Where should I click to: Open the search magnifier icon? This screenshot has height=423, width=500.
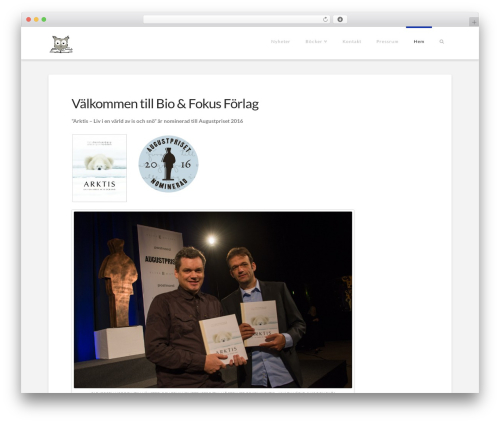click(x=442, y=42)
